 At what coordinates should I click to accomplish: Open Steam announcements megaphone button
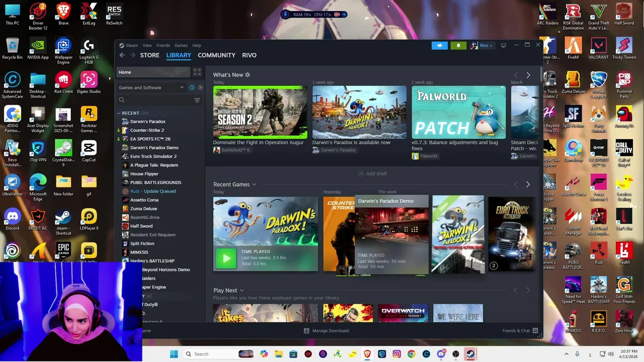pos(439,46)
